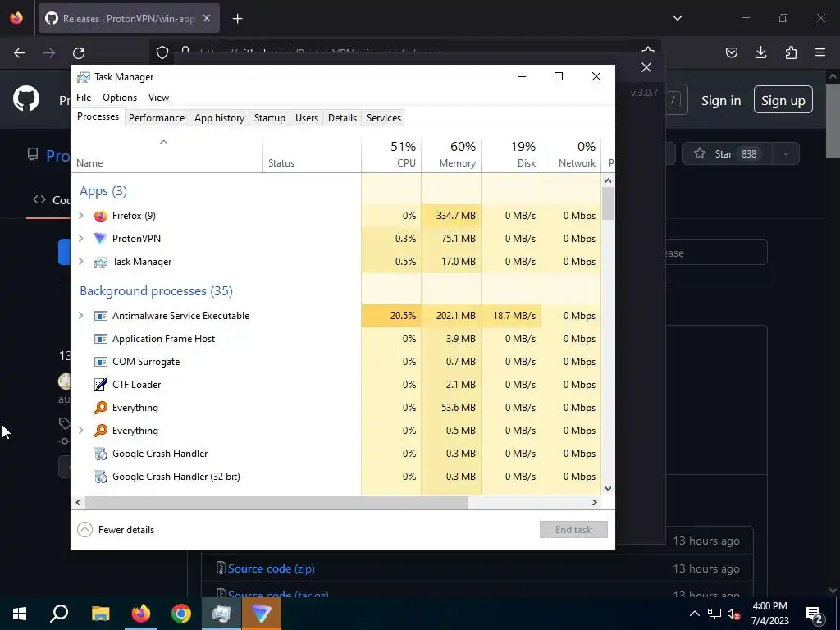Go back in Firefox browser
The image size is (840, 630).
point(20,53)
